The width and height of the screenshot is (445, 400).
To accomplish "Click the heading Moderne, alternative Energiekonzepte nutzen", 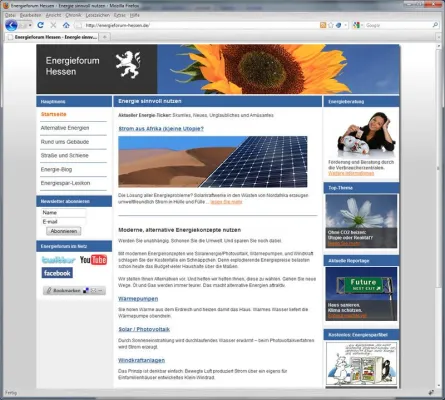I will [179, 230].
